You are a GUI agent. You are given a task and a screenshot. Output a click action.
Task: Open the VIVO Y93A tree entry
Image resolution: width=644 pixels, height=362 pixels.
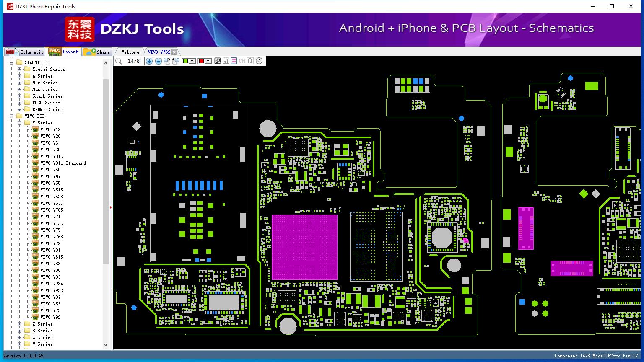52,284
